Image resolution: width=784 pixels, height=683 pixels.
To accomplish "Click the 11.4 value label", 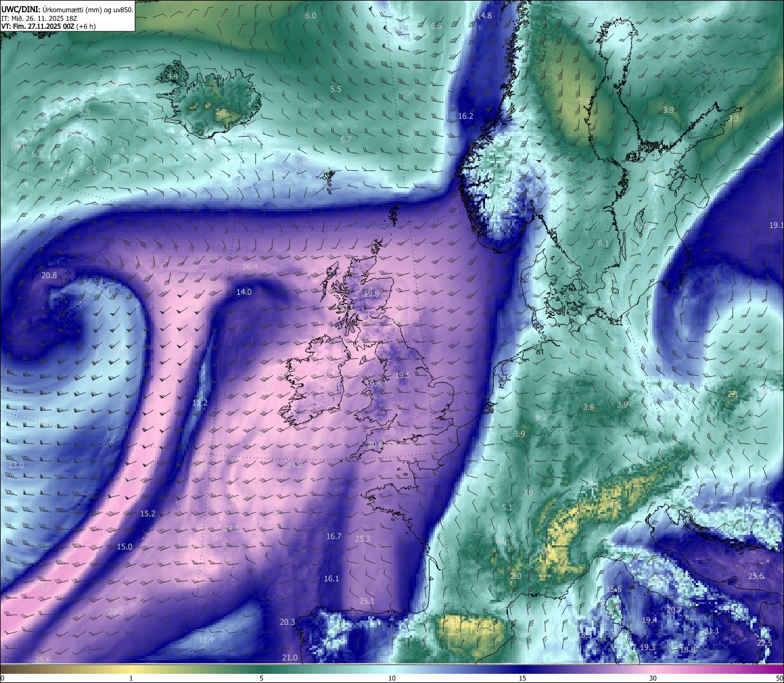I will (206, 639).
